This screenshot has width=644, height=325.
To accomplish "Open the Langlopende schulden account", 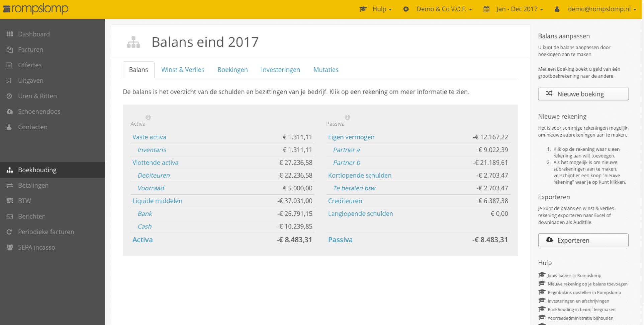I will click(360, 213).
